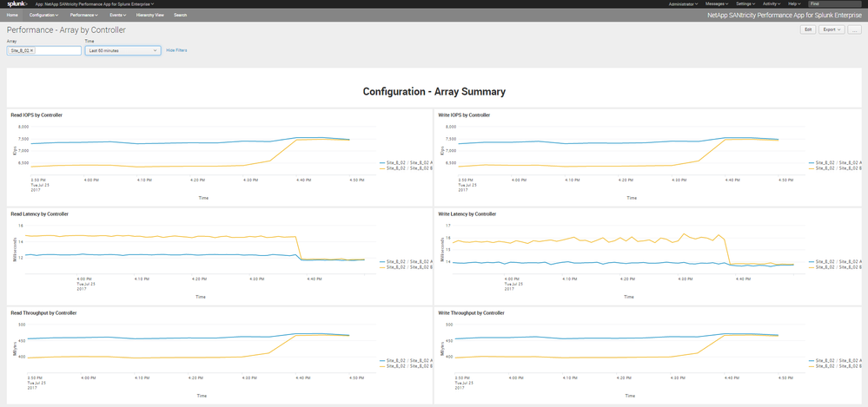Click the Hide Filters link
Image resolution: width=868 pixels, height=407 pixels.
click(176, 51)
